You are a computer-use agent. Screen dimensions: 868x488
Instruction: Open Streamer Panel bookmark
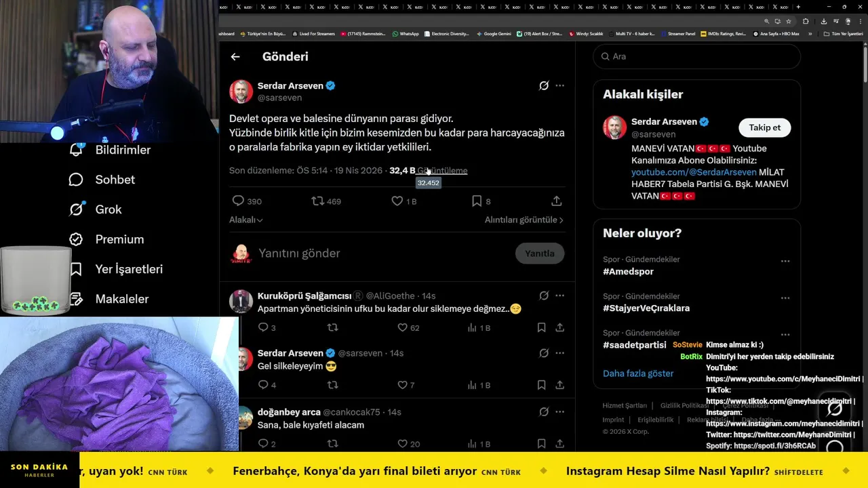(x=677, y=34)
